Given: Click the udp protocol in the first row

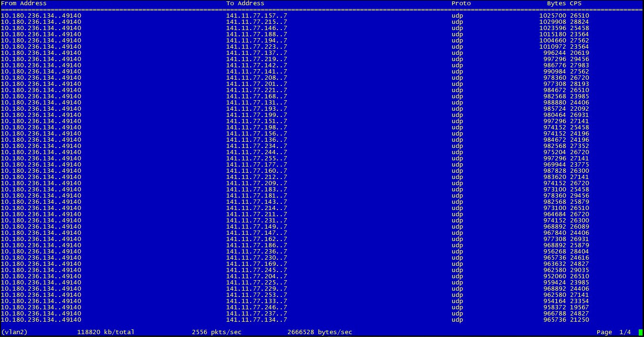Looking at the screenshot, I should pyautogui.click(x=457, y=16).
